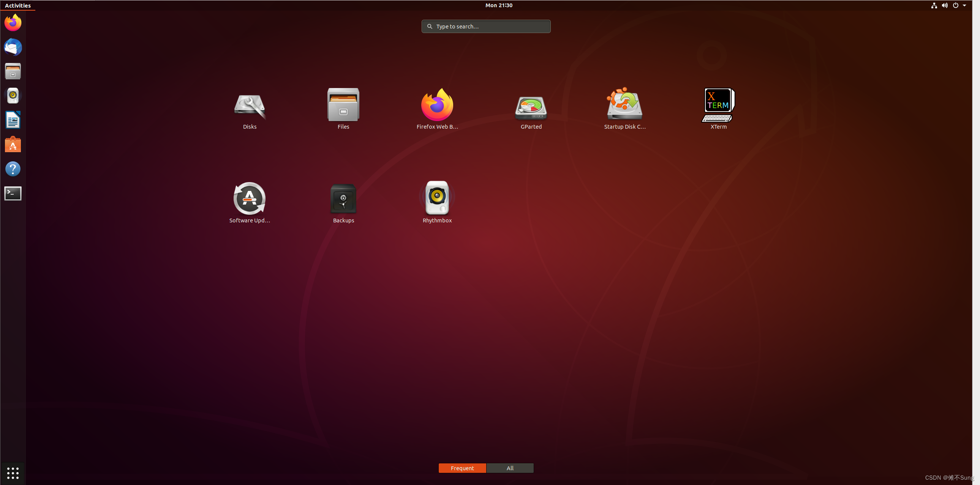Viewport: 980px width, 485px height.
Task: Open Help from the dock
Action: [13, 169]
